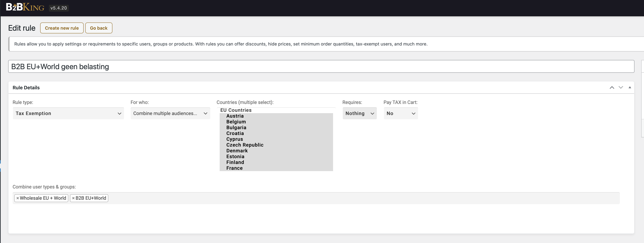Remove Wholesale EU + World tag
Image resolution: width=644 pixels, height=243 pixels.
pyautogui.click(x=18, y=198)
